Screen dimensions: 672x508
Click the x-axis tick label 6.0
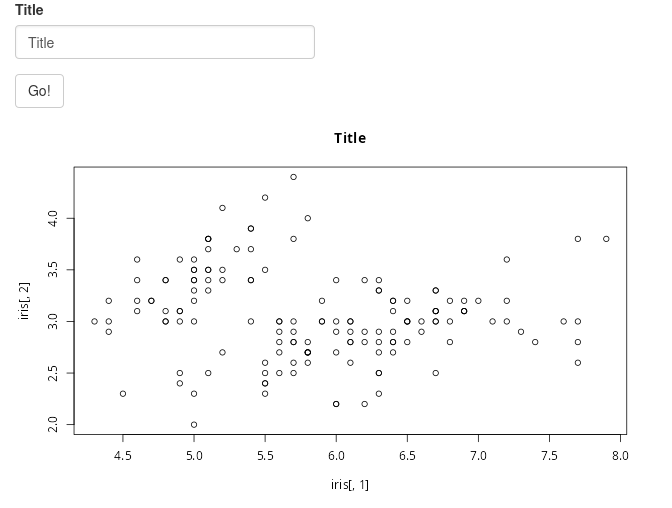coord(336,455)
